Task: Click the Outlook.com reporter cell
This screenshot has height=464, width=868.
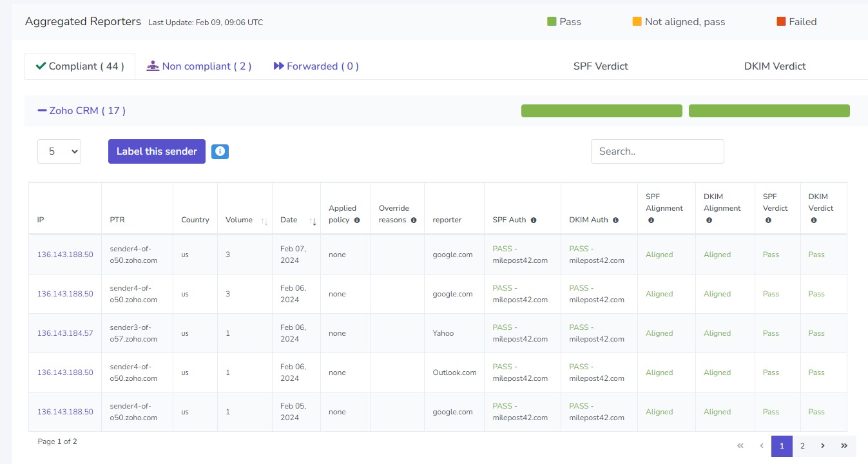Action: coord(455,372)
